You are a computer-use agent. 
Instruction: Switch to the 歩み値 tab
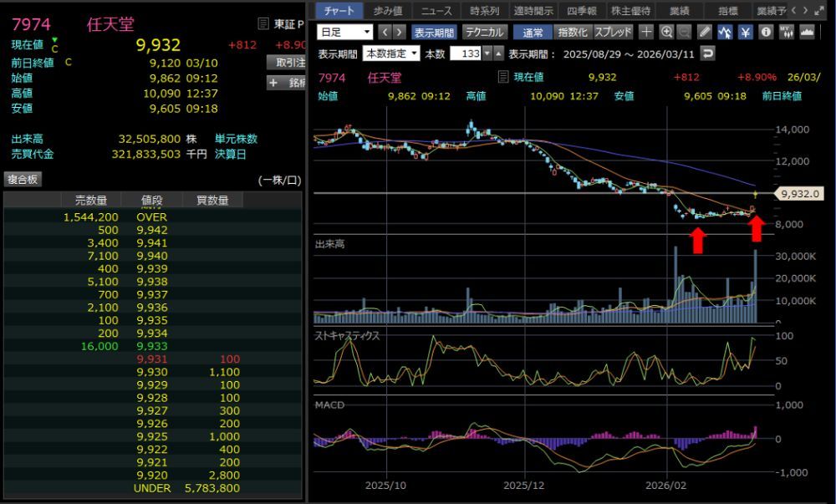pyautogui.click(x=388, y=11)
